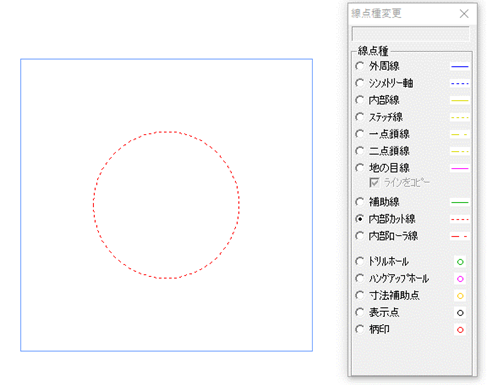
Task: Click the green 補助線 line sample
Action: point(460,202)
